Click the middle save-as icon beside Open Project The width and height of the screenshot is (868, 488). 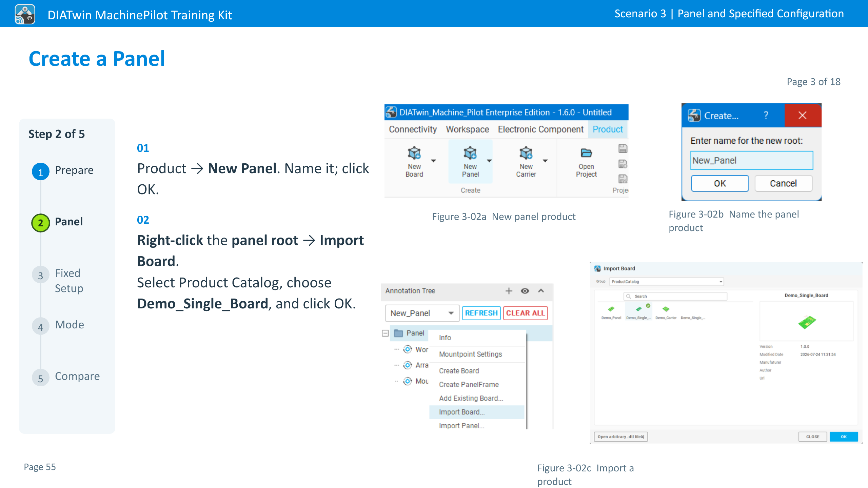pyautogui.click(x=623, y=164)
